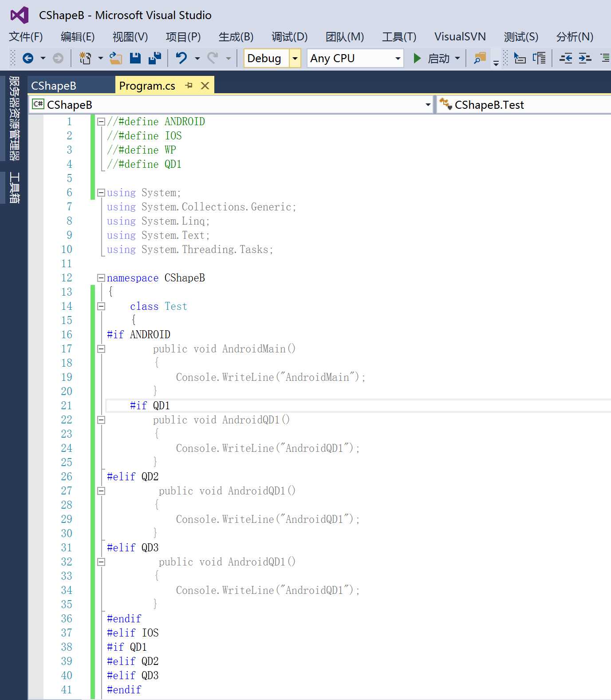The height and width of the screenshot is (700, 611).
Task: Open the CShapeB.Test type dropdown
Action: tap(524, 105)
